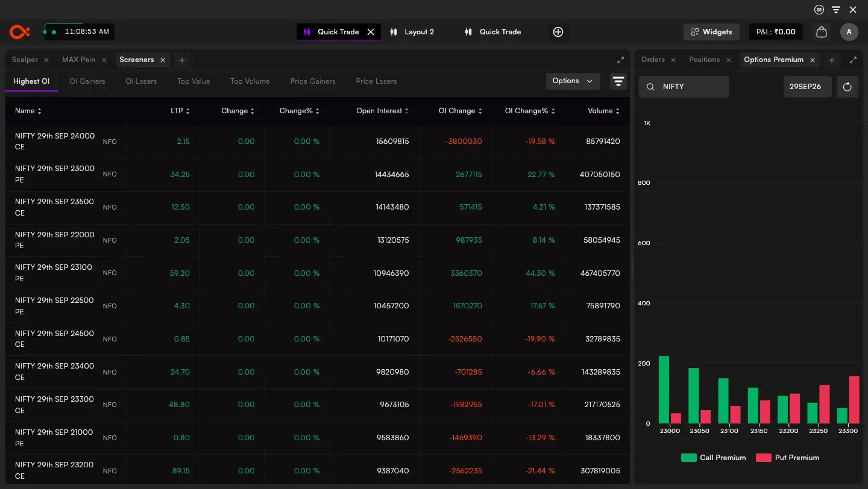Switch to the second Quick Trade tab
868x489 pixels.
tap(493, 32)
